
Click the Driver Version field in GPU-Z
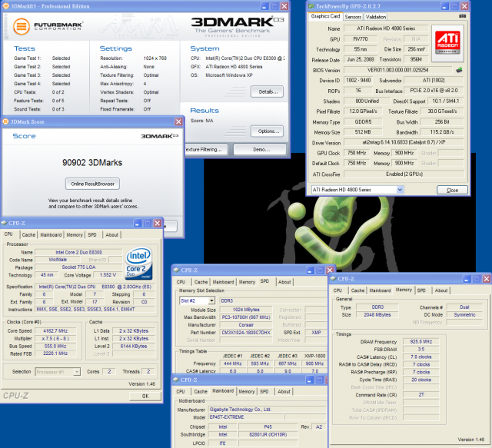(404, 142)
